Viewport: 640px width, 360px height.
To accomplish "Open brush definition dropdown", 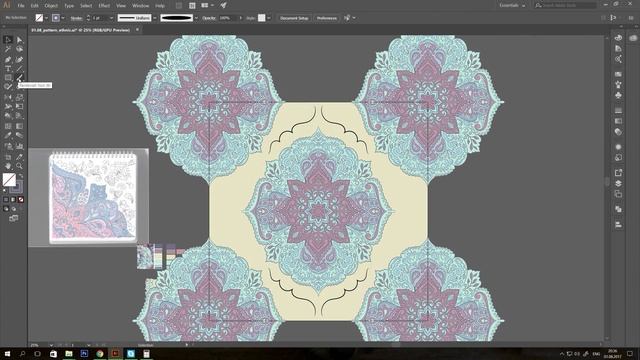I will (196, 18).
